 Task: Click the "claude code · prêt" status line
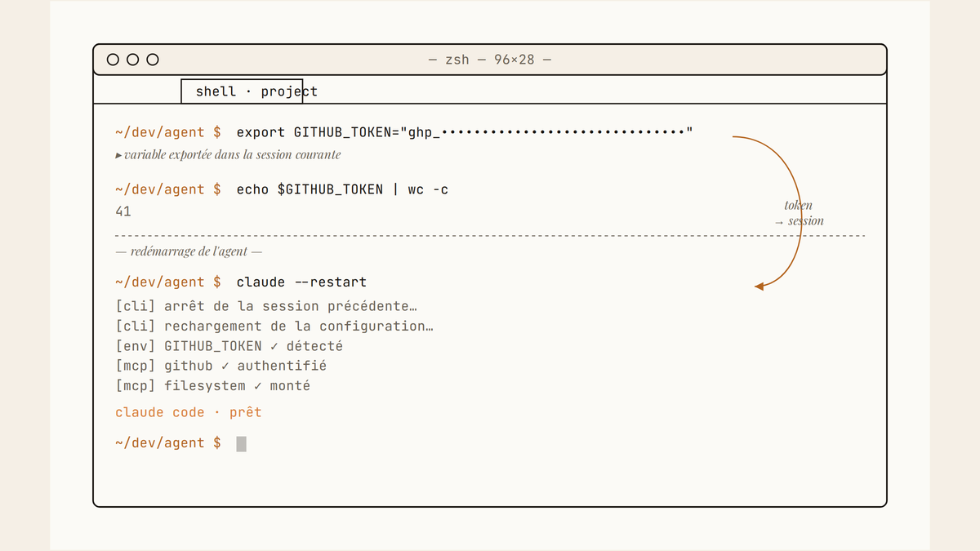189,412
